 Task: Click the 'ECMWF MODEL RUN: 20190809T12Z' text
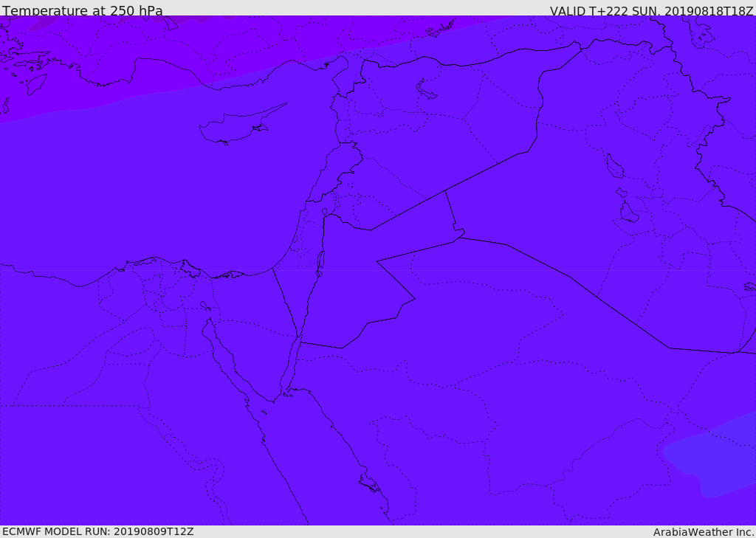coord(98,531)
